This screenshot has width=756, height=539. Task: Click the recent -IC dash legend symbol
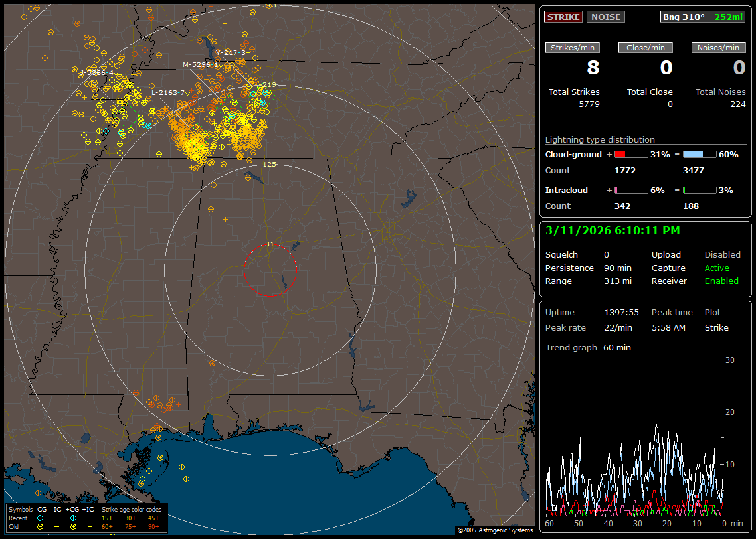56,518
